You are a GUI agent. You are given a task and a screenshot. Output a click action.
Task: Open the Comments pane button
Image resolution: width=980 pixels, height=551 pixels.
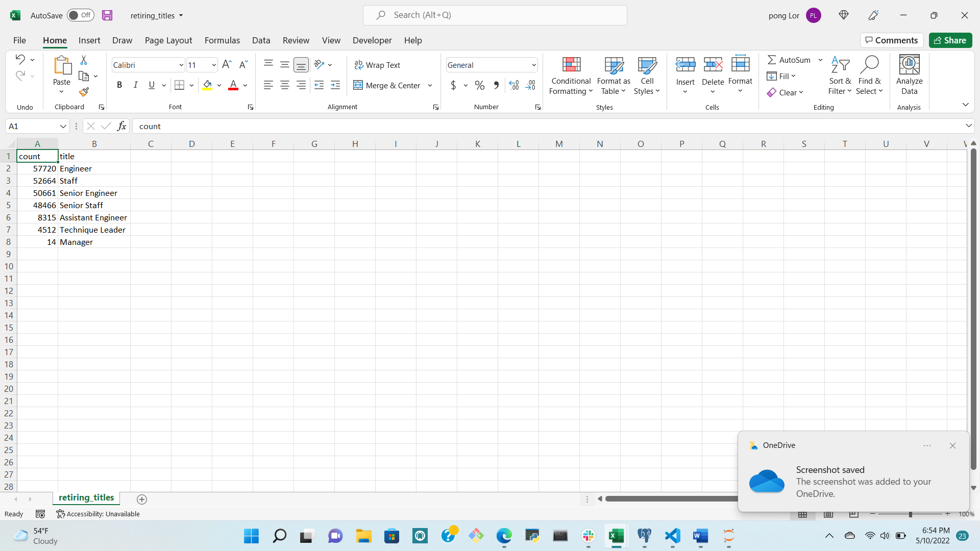[891, 40]
